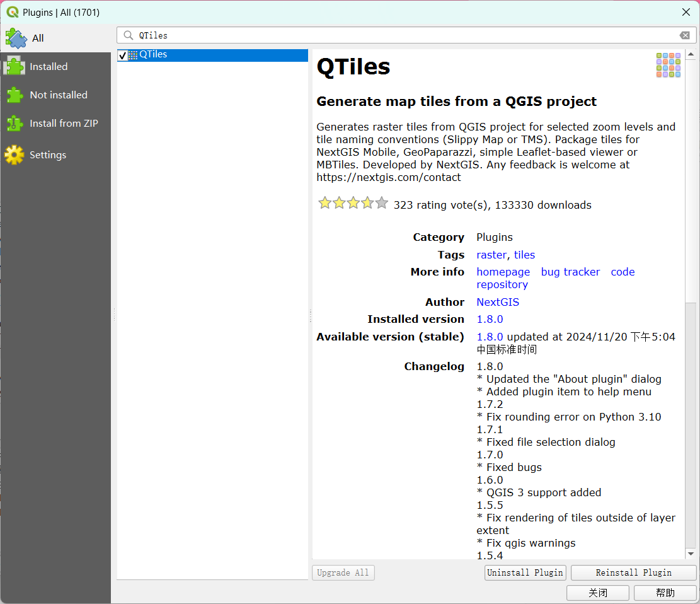Click the scrollbar down arrow

[691, 554]
